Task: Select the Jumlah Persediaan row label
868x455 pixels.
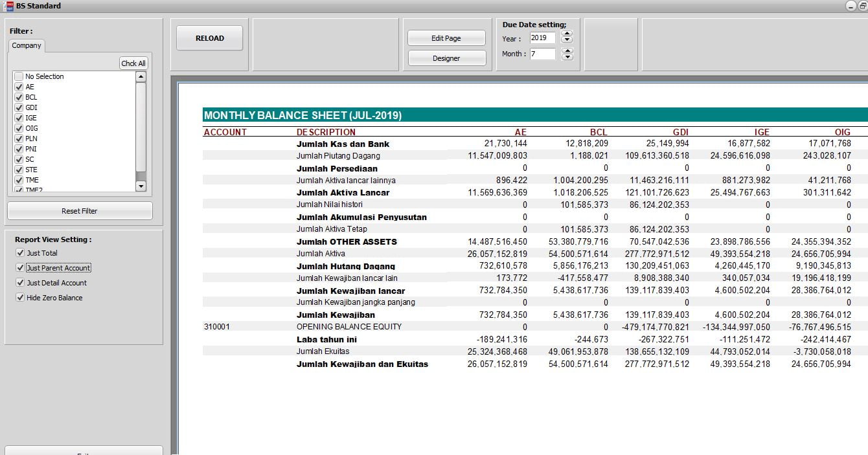Action: [337, 168]
